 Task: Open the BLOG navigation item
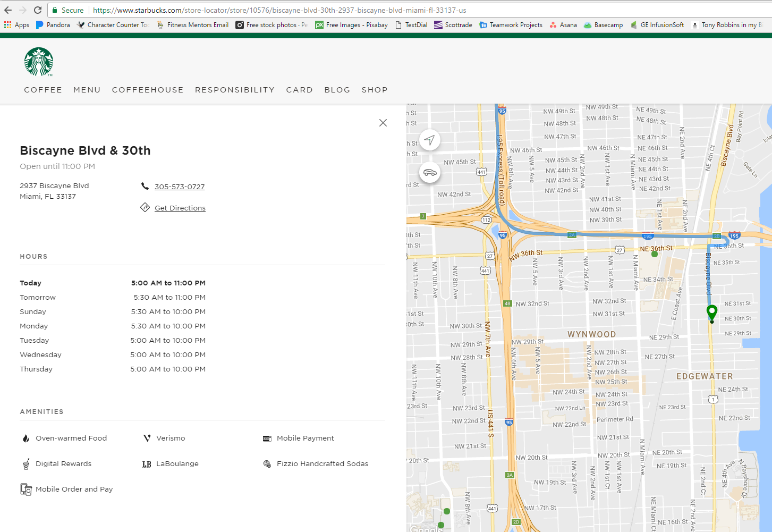337,90
